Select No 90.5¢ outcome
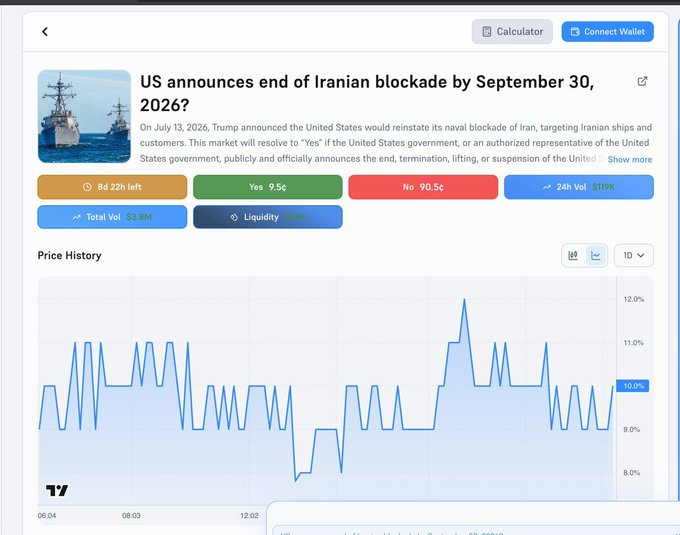Image resolution: width=680 pixels, height=535 pixels. [x=423, y=187]
